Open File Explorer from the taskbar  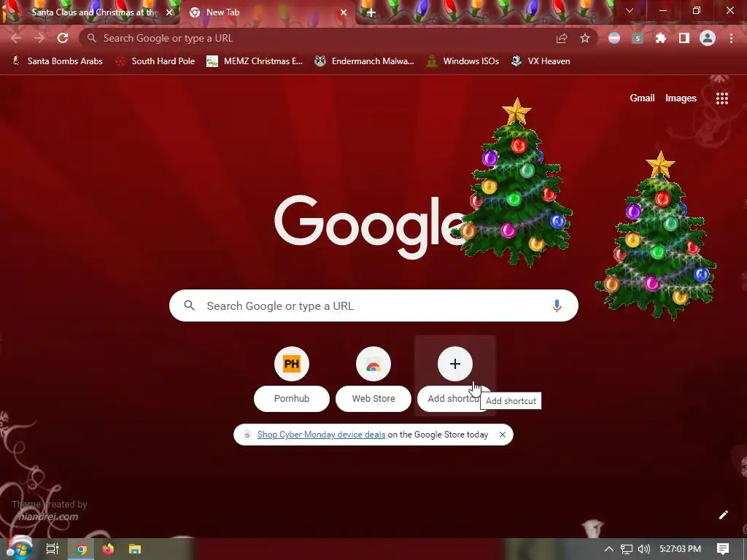click(135, 549)
